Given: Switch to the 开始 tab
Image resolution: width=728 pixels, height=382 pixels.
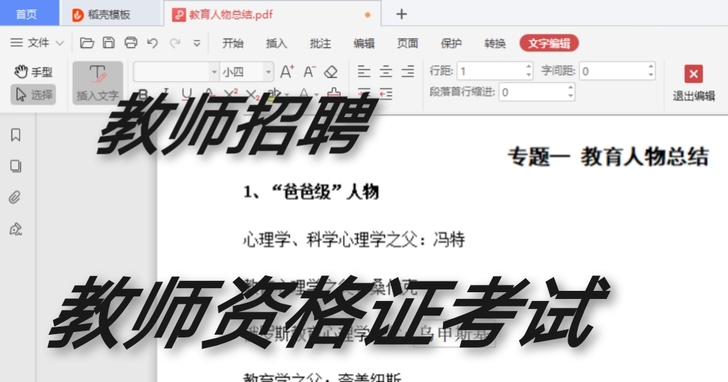Looking at the screenshot, I should pyautogui.click(x=233, y=43).
